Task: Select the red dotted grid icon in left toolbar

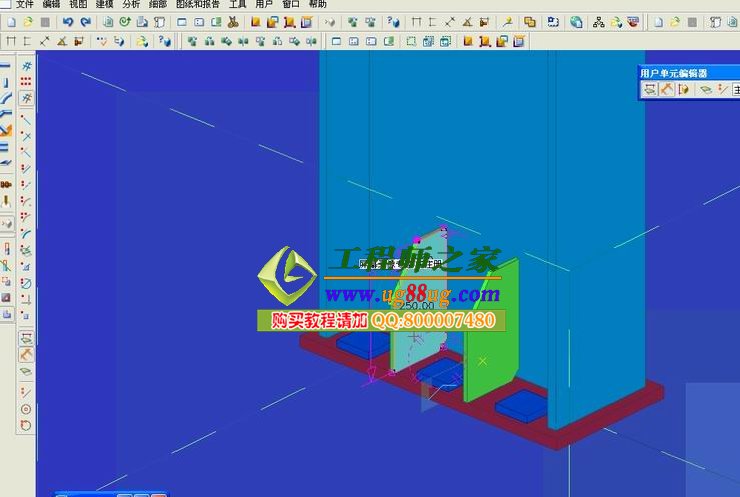Action: [x=26, y=81]
